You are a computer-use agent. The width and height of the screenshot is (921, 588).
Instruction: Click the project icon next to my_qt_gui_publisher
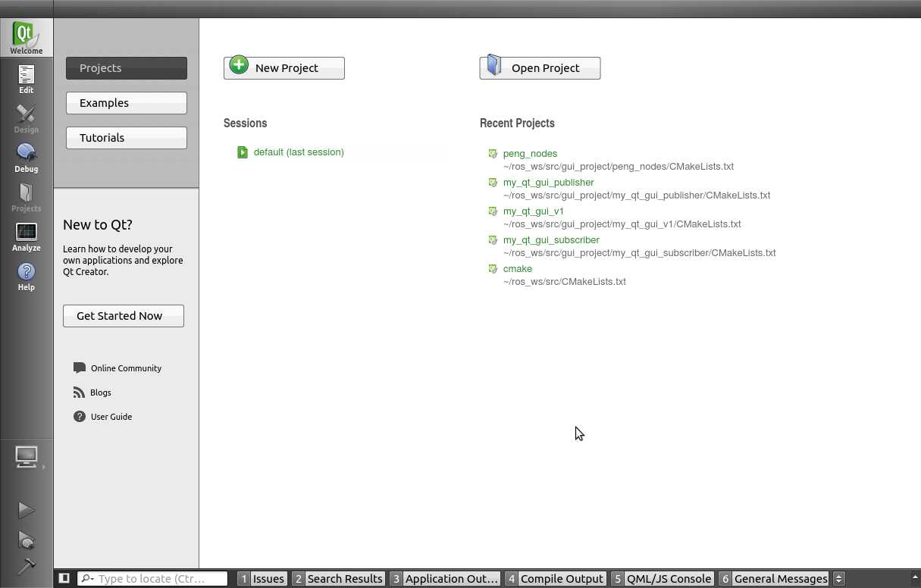point(493,183)
